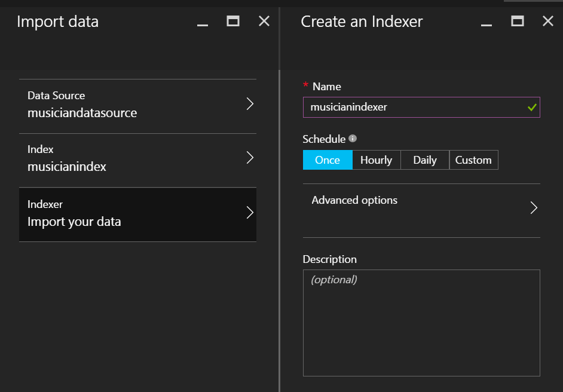This screenshot has width=563, height=392.
Task: Click the green validation checkmark in Name field
Action: coord(532,108)
